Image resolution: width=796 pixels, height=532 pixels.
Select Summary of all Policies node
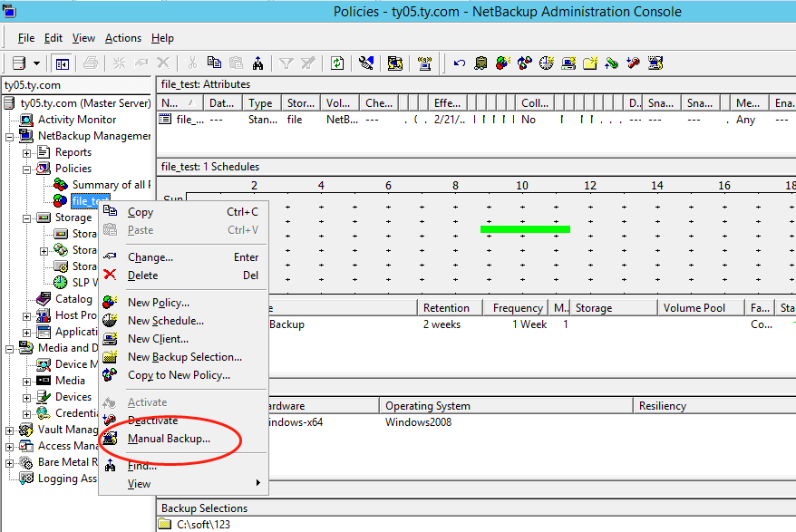pyautogui.click(x=112, y=185)
